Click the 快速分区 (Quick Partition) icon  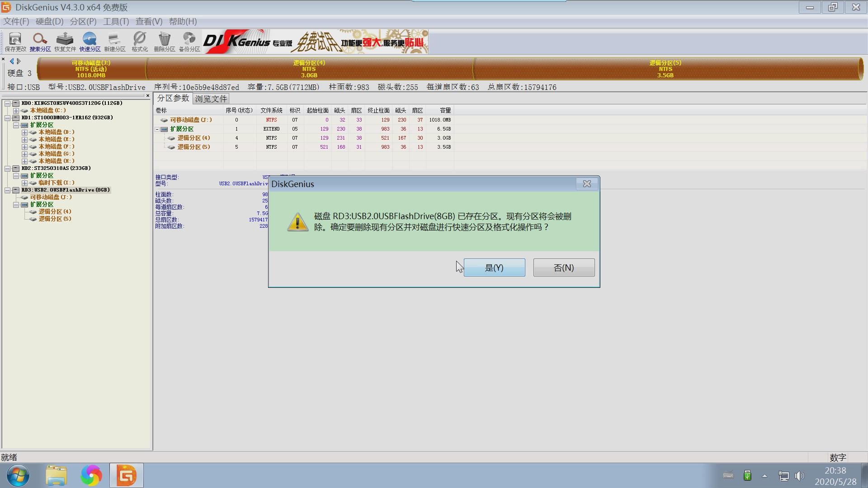(90, 42)
